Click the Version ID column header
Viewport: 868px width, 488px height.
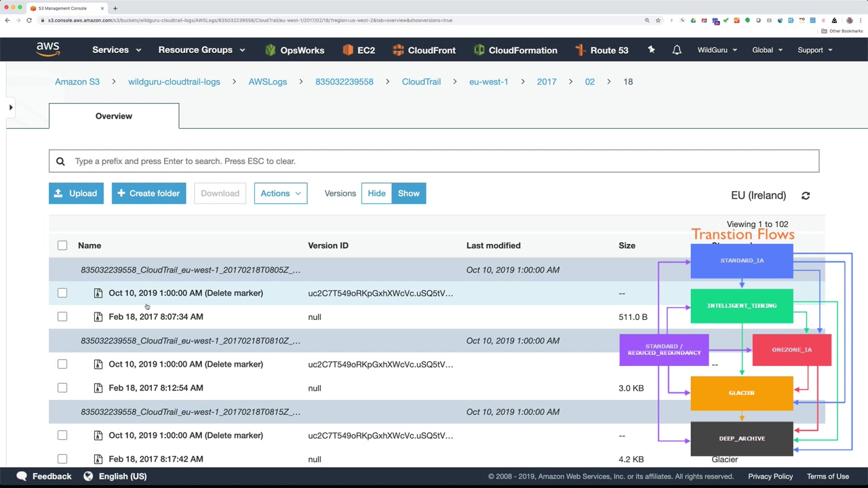[328, 245]
